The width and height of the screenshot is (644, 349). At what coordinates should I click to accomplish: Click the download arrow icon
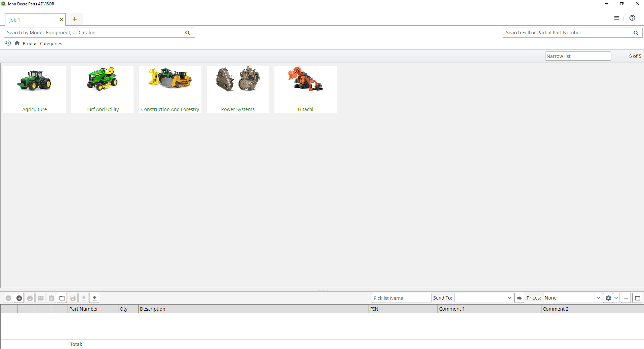pos(84,298)
